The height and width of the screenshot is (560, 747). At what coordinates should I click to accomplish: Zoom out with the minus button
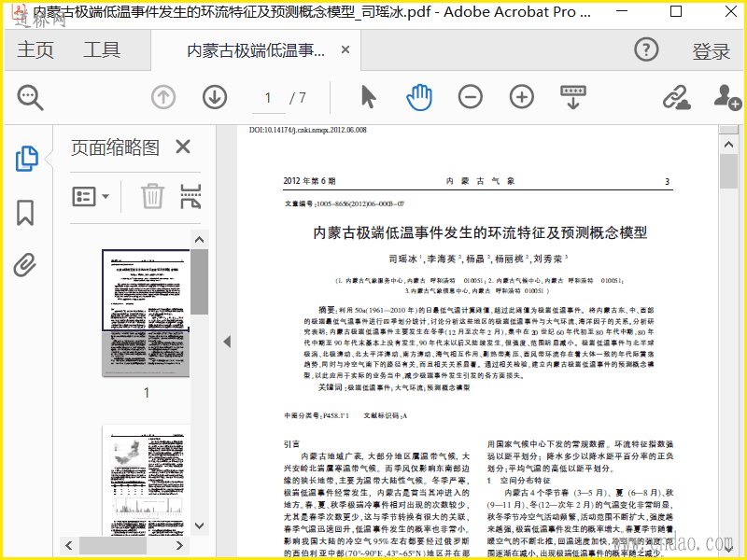471,97
